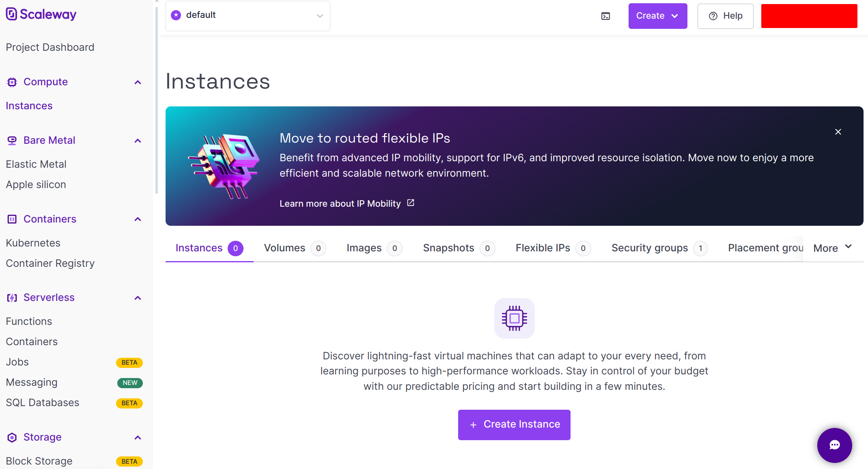Open the console terminal icon
868x469 pixels.
pos(605,16)
